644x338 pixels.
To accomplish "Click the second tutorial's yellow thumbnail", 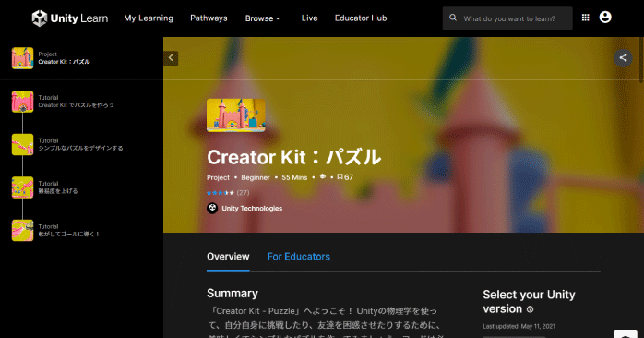I will tap(22, 144).
